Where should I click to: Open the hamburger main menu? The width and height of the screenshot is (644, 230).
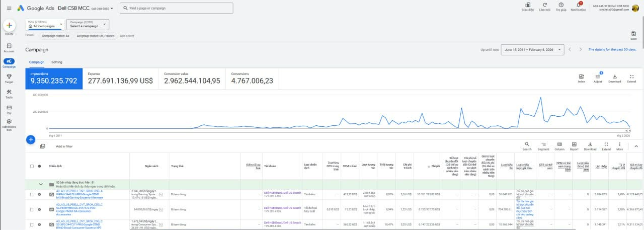pos(9,9)
